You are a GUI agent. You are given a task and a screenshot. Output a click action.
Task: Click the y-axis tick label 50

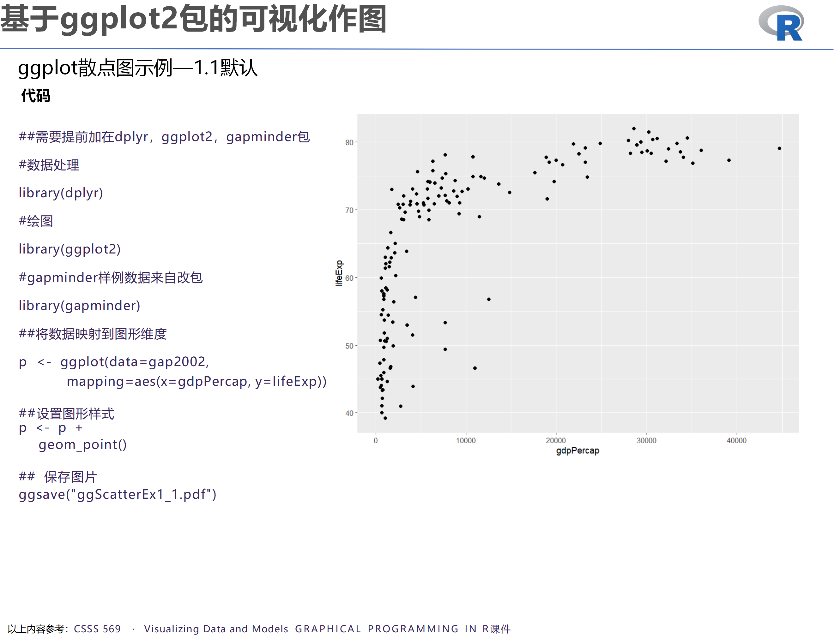[349, 346]
